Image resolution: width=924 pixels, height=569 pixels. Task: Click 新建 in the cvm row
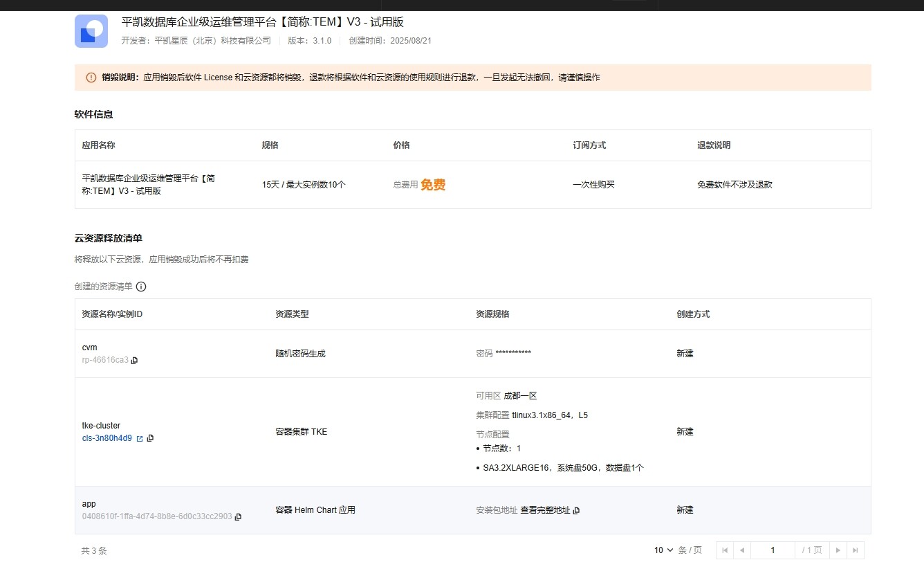point(685,354)
